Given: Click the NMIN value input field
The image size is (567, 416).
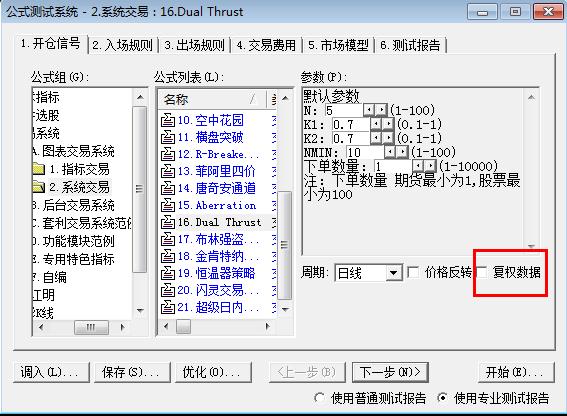Looking at the screenshot, I should coord(364,152).
